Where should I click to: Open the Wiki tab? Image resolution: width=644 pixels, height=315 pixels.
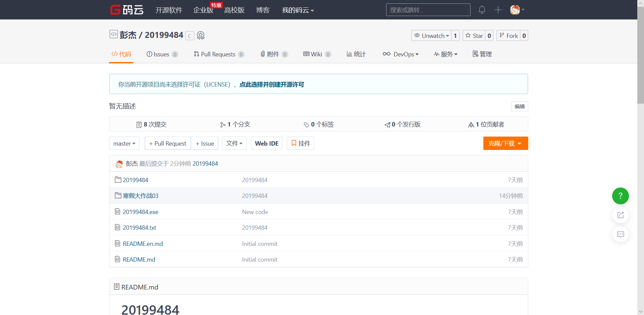tap(317, 54)
